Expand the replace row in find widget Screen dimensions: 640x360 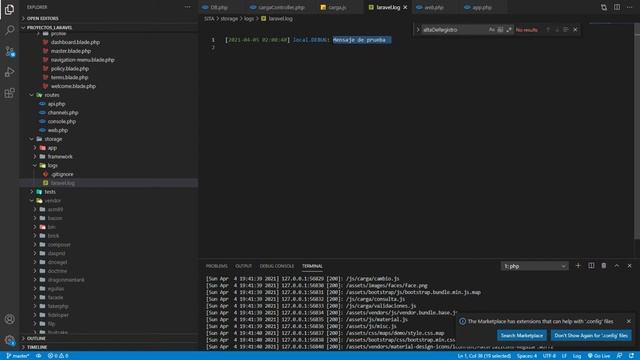[418, 29]
